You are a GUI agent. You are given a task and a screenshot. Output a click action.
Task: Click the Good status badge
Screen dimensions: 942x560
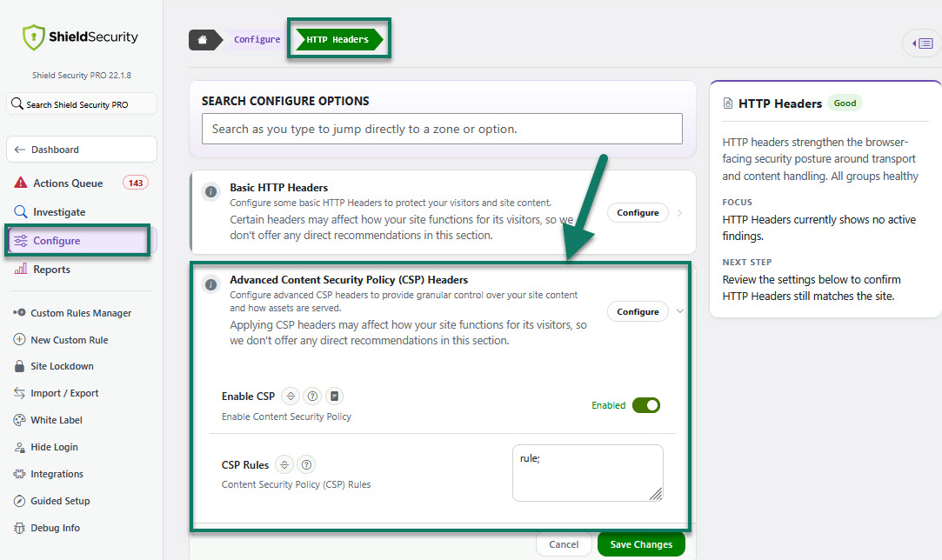coord(845,103)
